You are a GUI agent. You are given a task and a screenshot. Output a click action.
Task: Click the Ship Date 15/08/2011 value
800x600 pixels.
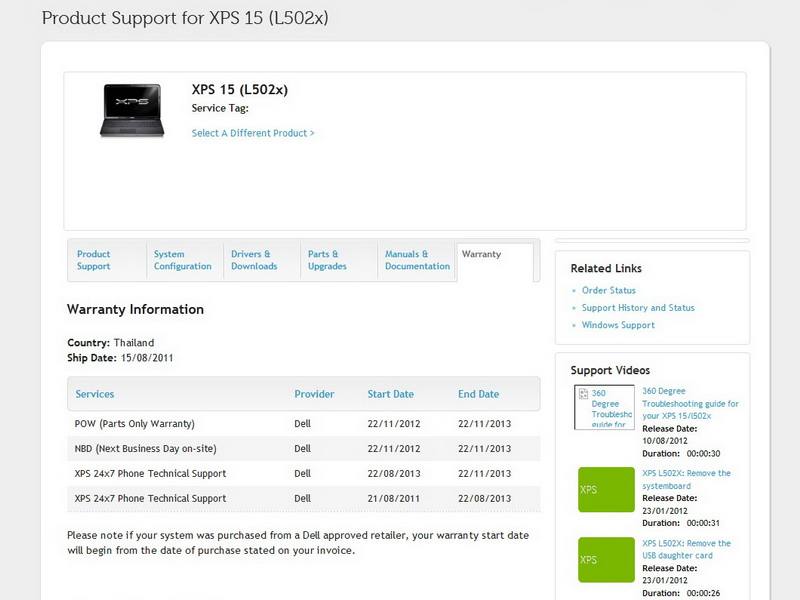click(147, 358)
